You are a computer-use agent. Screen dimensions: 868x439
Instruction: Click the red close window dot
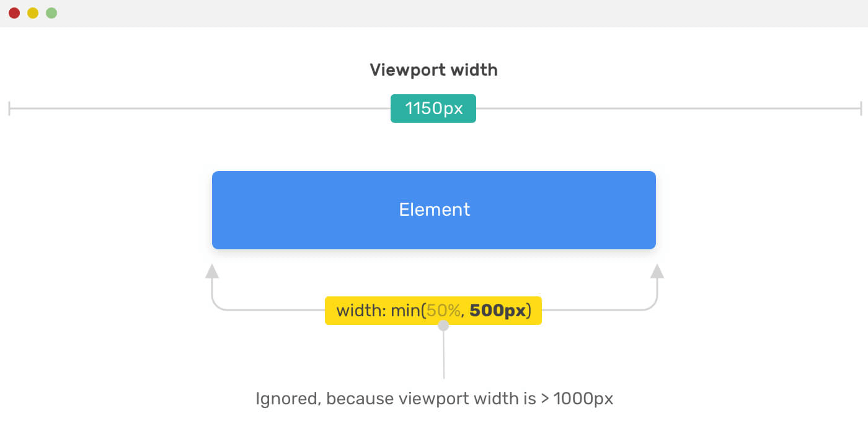point(14,13)
